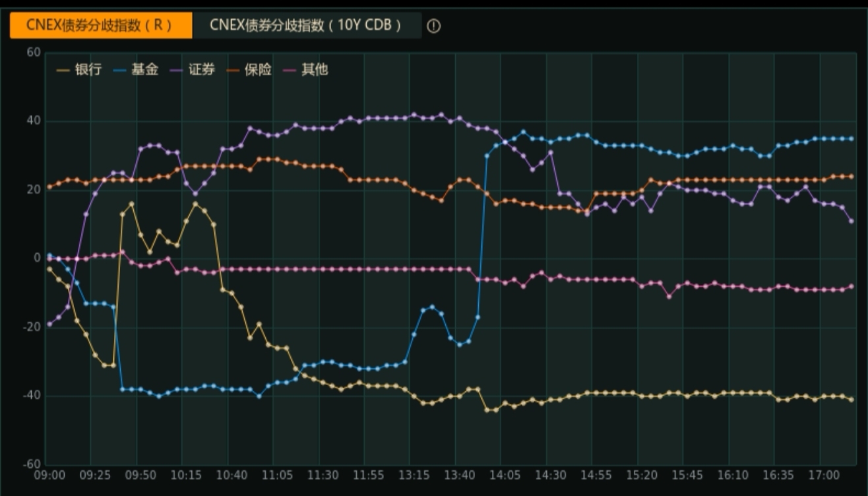Click the 13:15 time axis label
Viewport: 868px width, 496px height.
click(414, 475)
